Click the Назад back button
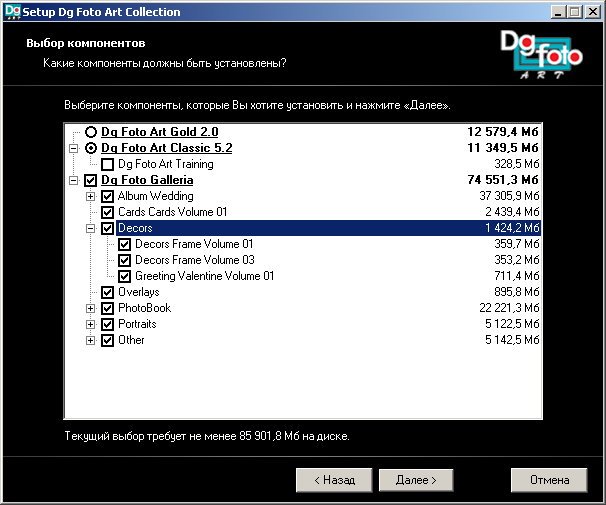This screenshot has width=606, height=505. click(x=334, y=480)
